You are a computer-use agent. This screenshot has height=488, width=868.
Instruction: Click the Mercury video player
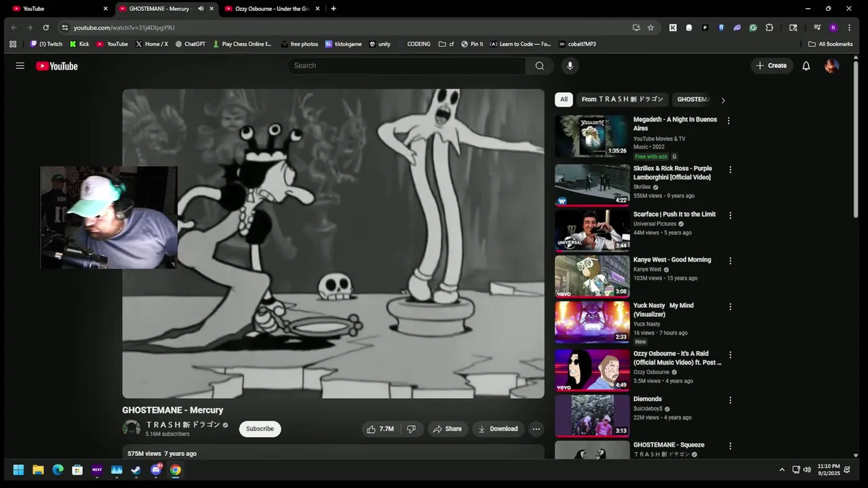point(333,243)
